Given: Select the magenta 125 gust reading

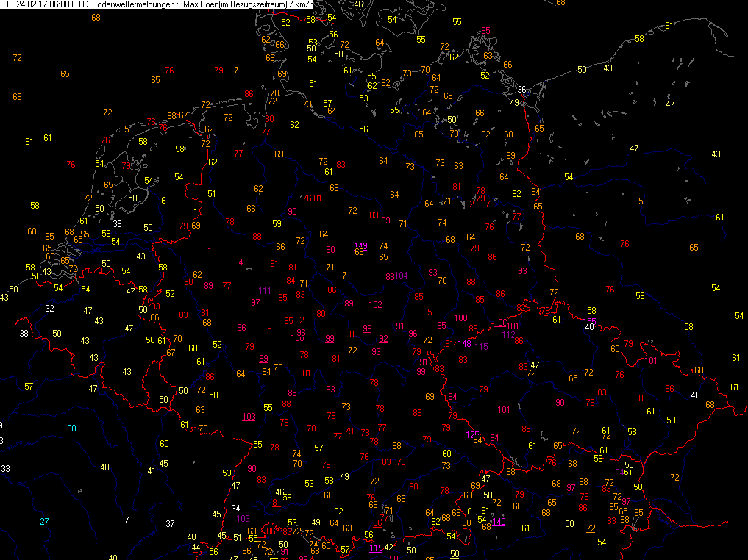Looking at the screenshot, I should pos(472,435).
